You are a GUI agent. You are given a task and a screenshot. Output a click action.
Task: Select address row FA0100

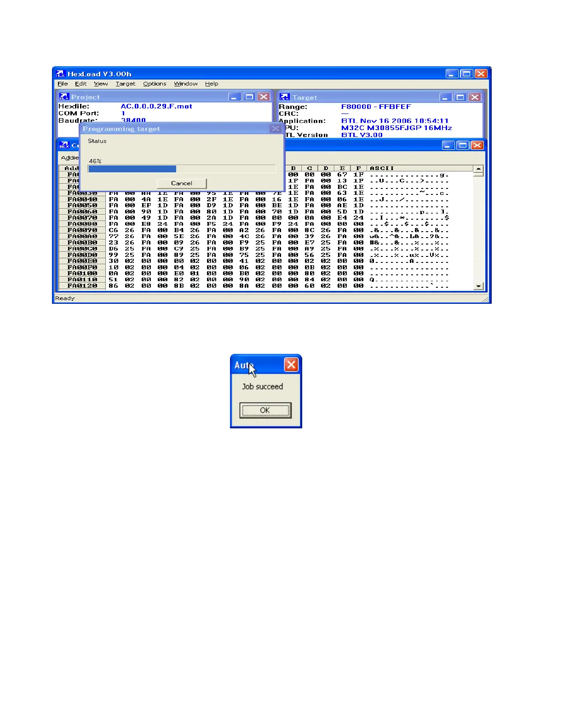coord(82,273)
